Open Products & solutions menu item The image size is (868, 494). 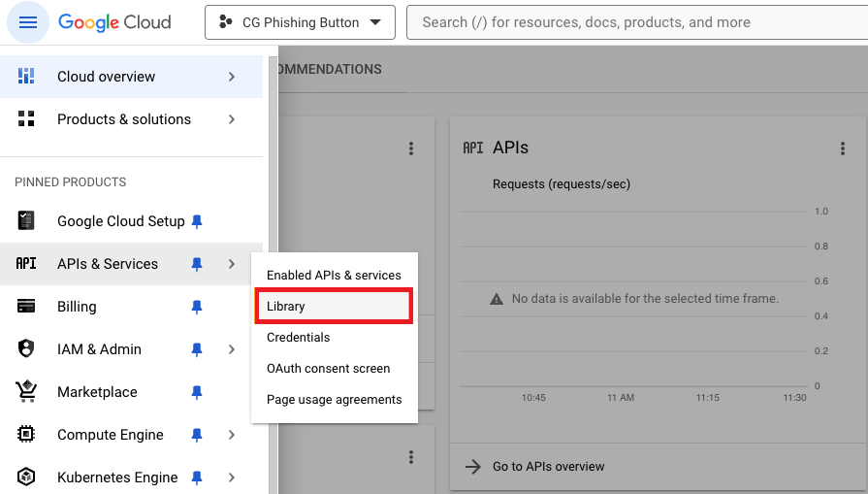[131, 119]
